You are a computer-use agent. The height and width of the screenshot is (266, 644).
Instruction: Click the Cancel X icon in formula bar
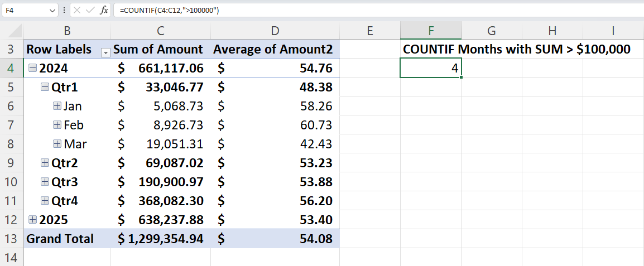click(x=76, y=11)
